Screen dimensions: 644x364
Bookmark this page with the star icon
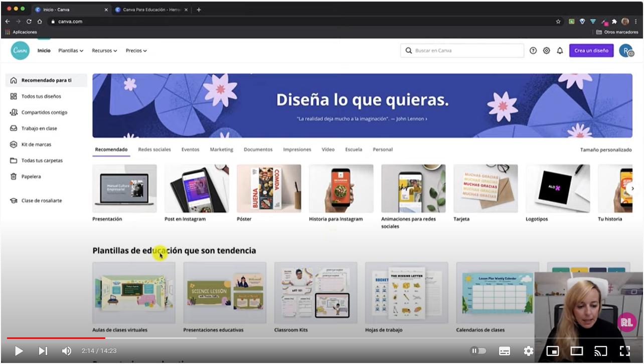[x=558, y=22]
